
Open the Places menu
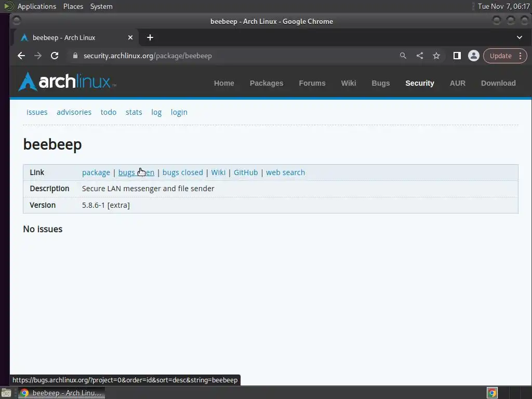coord(73,6)
